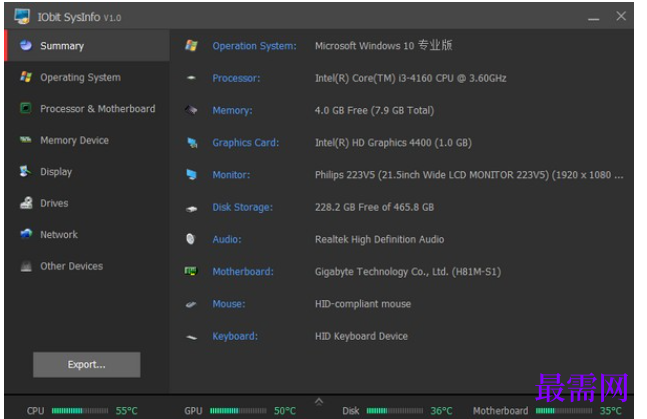Click the Motherboard: label link
647x419 pixels.
(x=243, y=272)
